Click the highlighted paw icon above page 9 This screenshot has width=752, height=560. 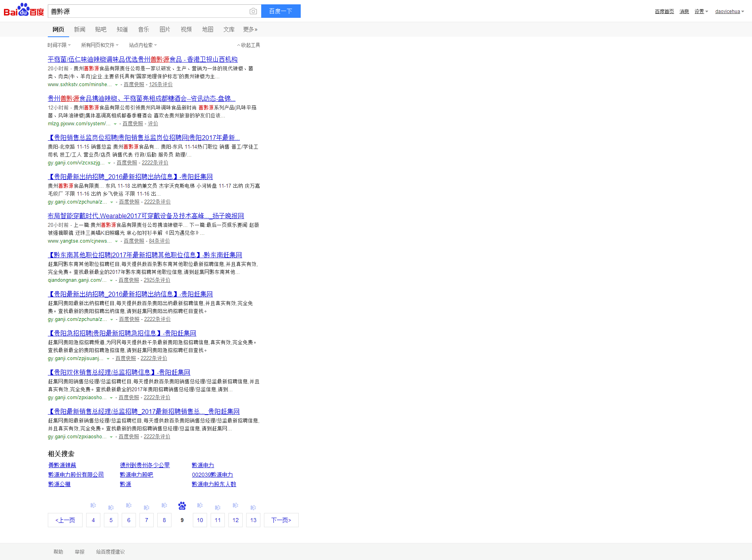point(182,506)
